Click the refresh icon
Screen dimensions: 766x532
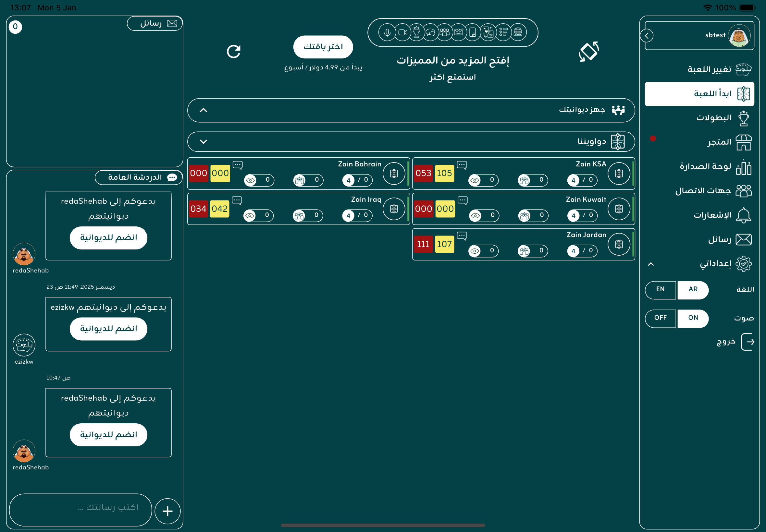(233, 51)
